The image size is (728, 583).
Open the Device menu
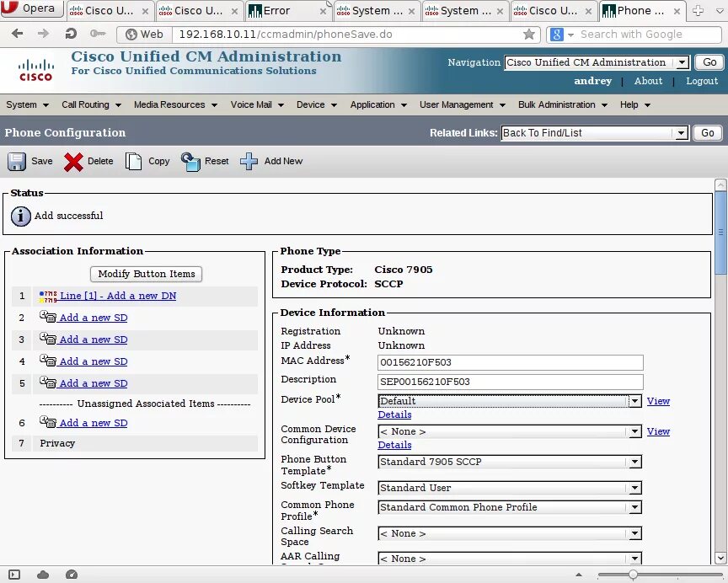click(317, 105)
